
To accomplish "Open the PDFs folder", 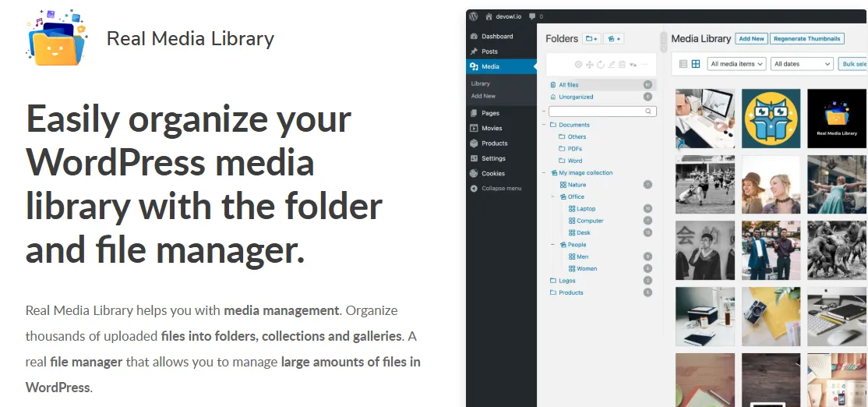I will (x=570, y=149).
